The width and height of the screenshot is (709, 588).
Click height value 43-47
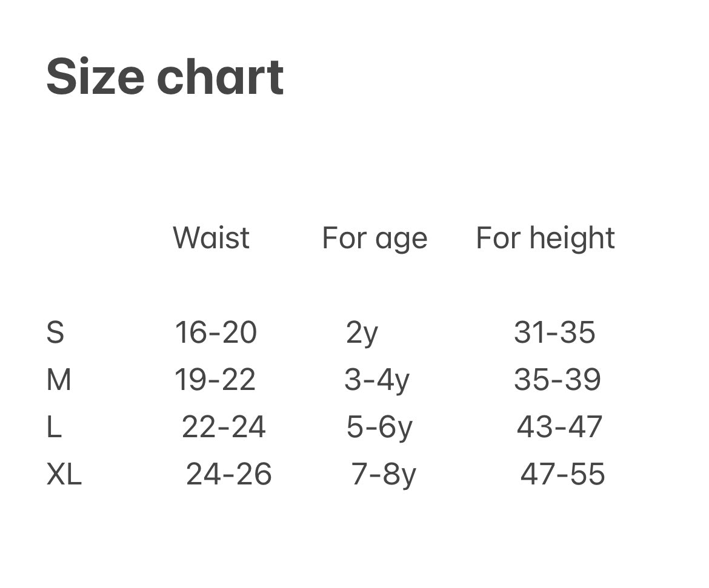(x=559, y=428)
